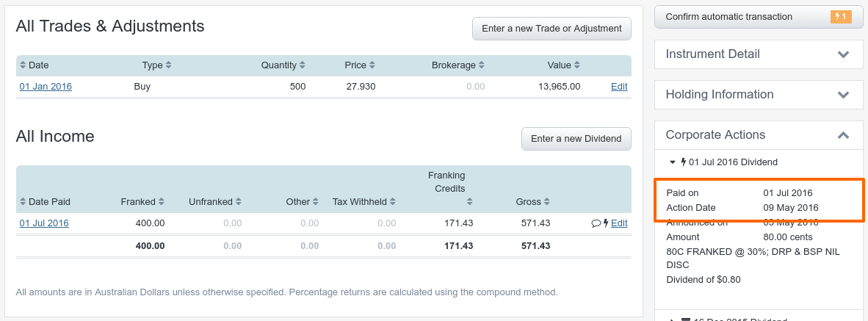This screenshot has width=868, height=321.
Task: Select the 0.00 brokerage cell
Action: (x=476, y=87)
